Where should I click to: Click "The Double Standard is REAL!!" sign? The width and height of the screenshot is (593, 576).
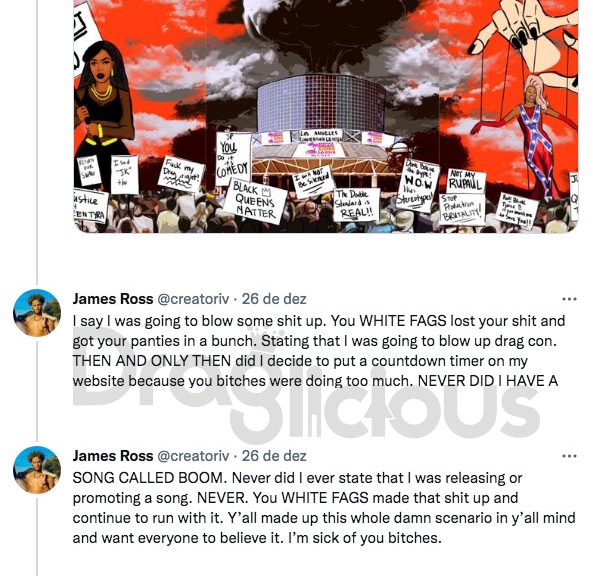pos(356,205)
